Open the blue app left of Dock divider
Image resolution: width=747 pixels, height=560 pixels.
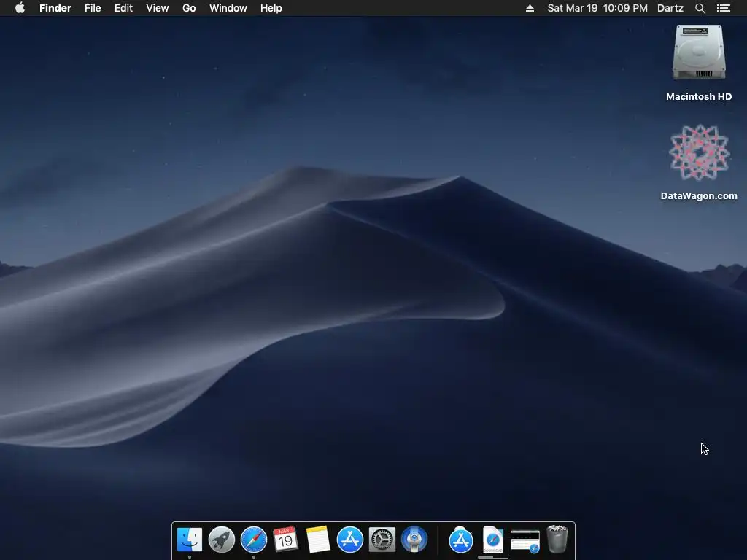click(414, 540)
